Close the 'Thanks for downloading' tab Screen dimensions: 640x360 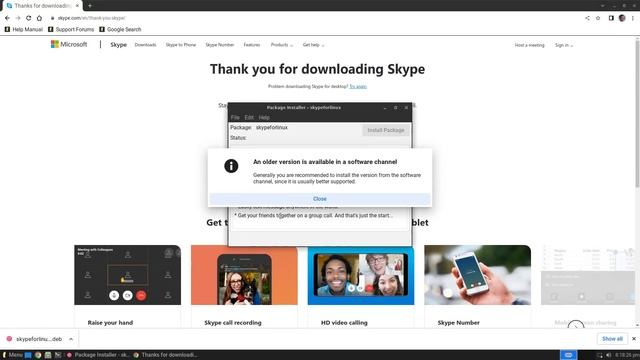point(77,6)
